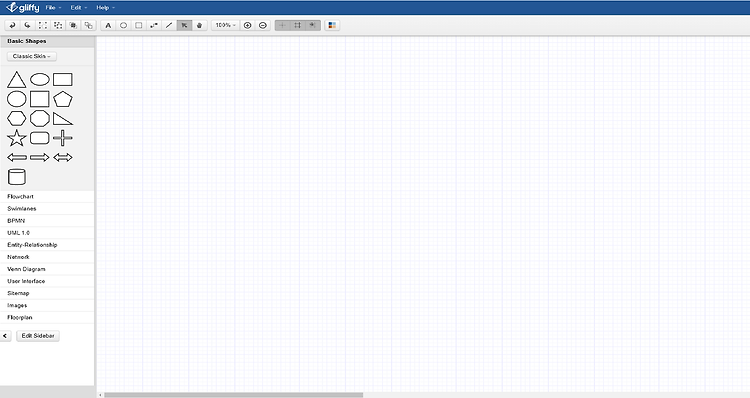Open the Edit menu
750x398 pixels.
click(78, 8)
